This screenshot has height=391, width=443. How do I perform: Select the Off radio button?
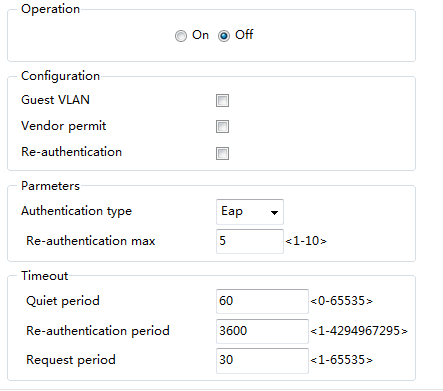[224, 36]
